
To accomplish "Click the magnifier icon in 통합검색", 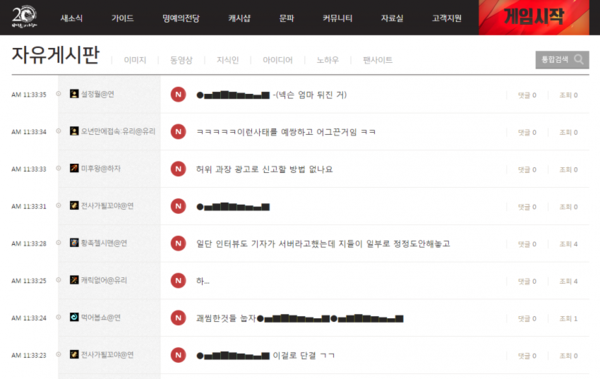I will coord(579,59).
